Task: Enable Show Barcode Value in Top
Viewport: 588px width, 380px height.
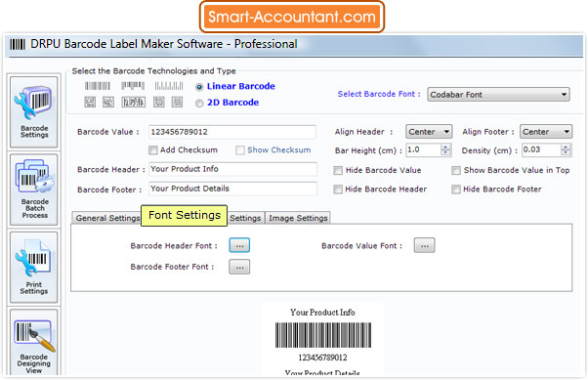Action: [x=456, y=171]
